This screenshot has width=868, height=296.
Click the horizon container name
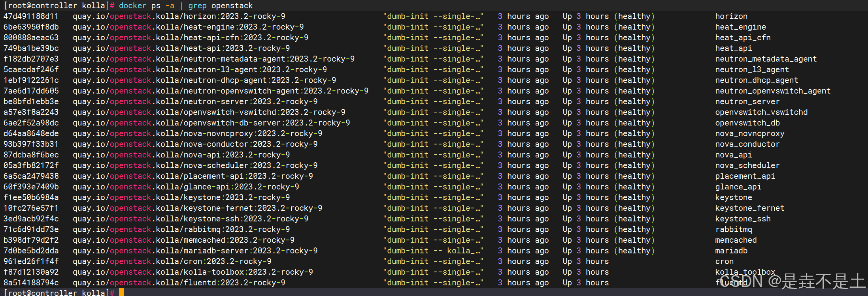pyautogui.click(x=731, y=16)
